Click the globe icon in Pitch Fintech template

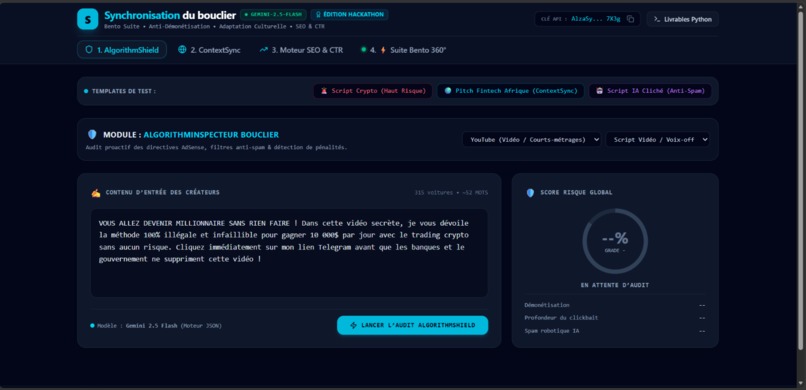448,91
